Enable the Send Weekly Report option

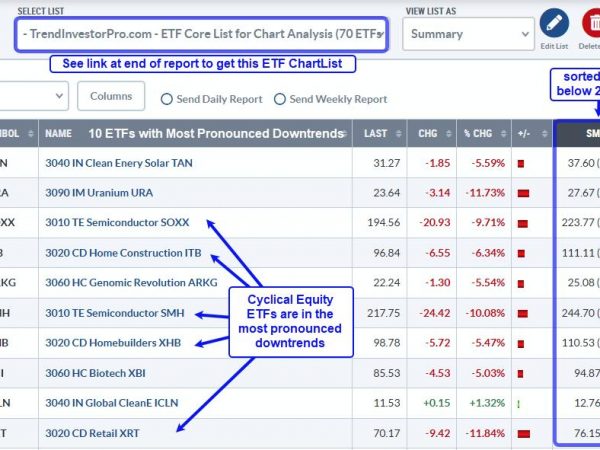tap(280, 99)
